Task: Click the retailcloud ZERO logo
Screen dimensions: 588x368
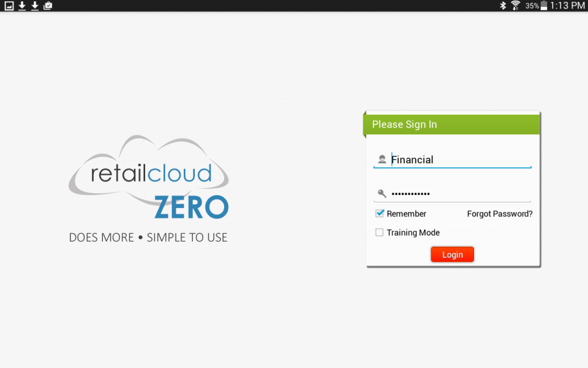Action: (x=148, y=178)
